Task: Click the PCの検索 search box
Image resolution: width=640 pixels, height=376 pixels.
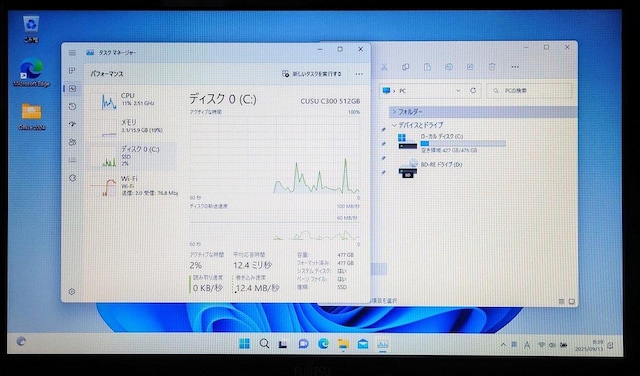Action: 529,91
